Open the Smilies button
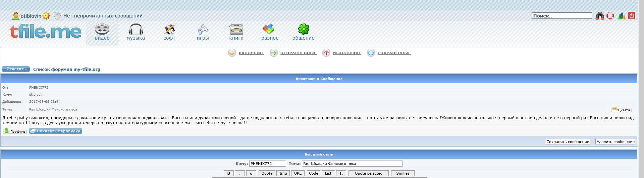This screenshot has height=178, width=644. click(402, 173)
